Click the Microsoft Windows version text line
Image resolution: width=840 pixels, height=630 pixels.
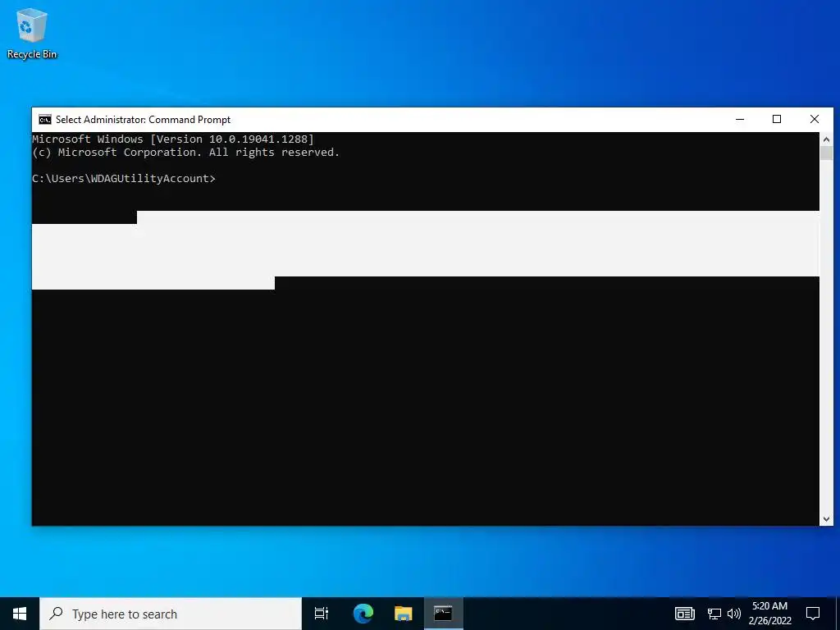pyautogui.click(x=173, y=139)
